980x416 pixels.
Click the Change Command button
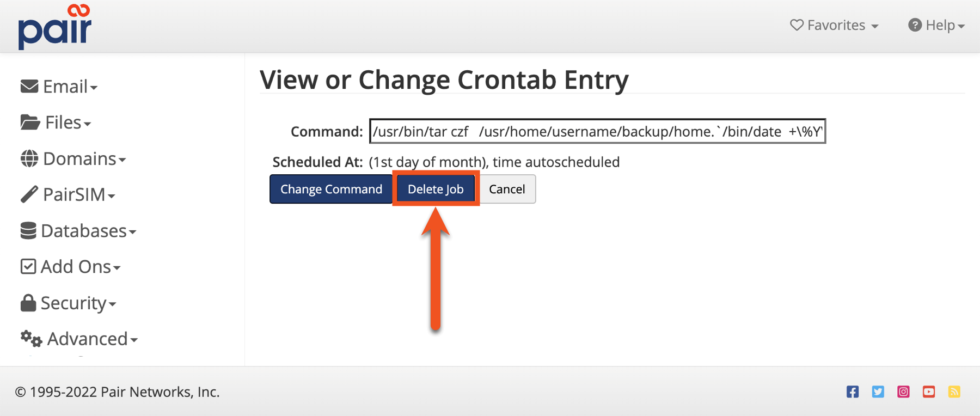331,189
